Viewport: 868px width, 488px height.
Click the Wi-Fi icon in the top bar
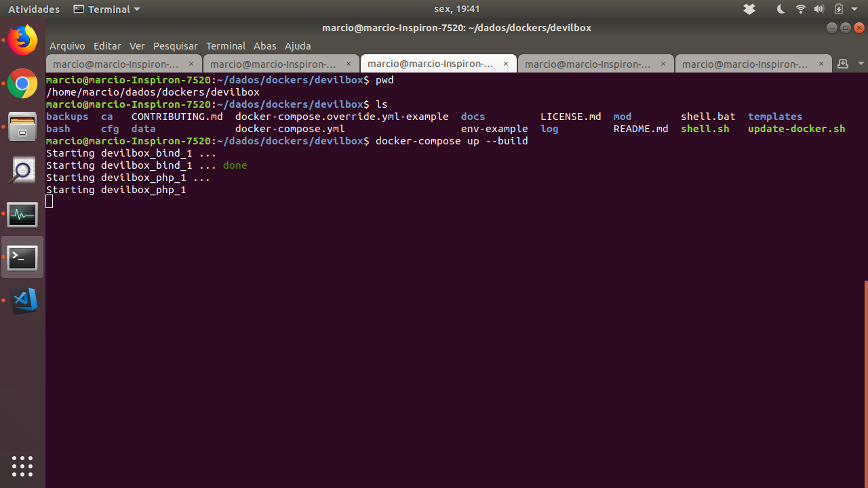801,9
